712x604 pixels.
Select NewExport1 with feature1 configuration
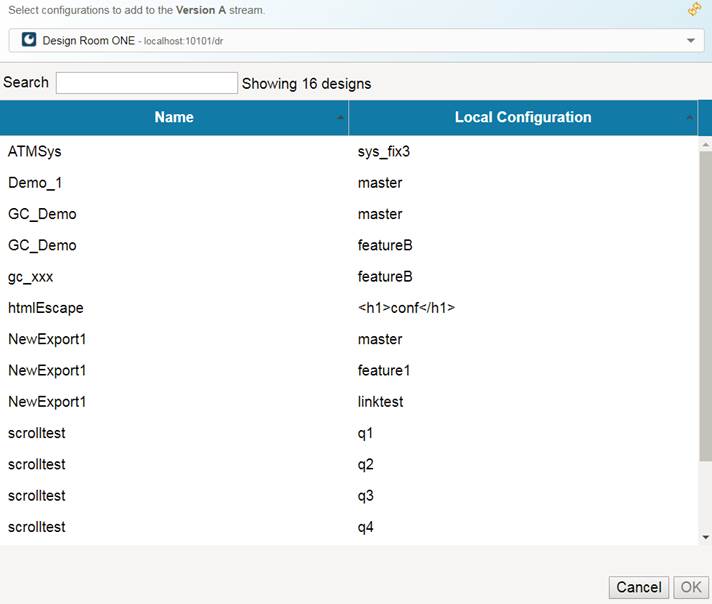click(x=47, y=370)
